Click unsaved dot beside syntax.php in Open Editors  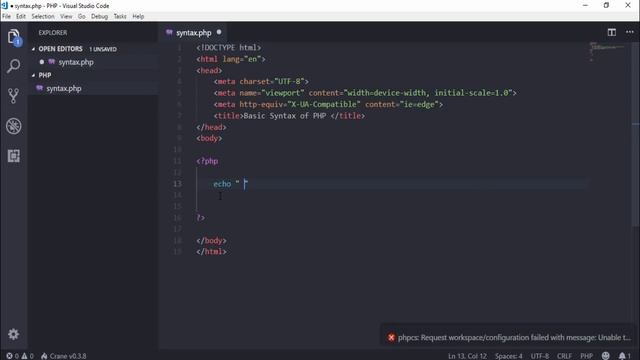(x=42, y=62)
